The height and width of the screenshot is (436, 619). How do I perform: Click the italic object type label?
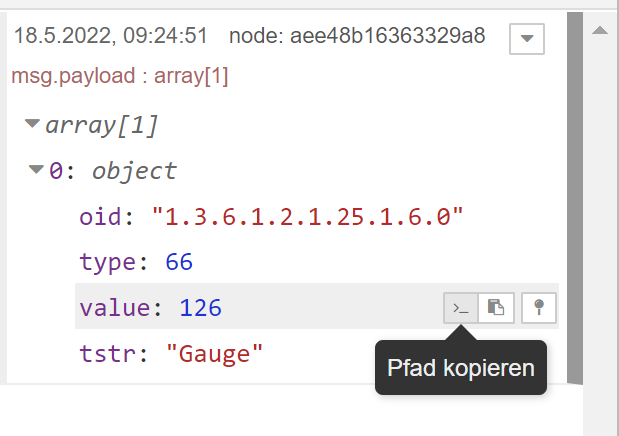(x=134, y=171)
